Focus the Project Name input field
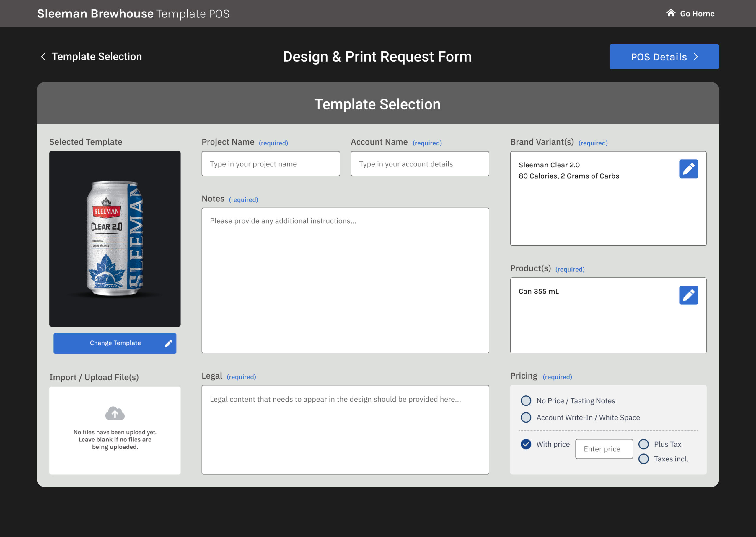Screen dimensions: 756x537 point(270,164)
